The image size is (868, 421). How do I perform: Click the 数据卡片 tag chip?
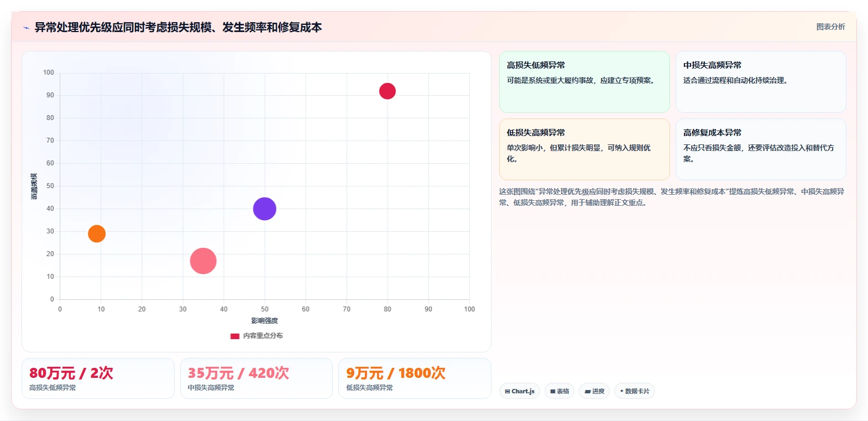[x=635, y=391]
